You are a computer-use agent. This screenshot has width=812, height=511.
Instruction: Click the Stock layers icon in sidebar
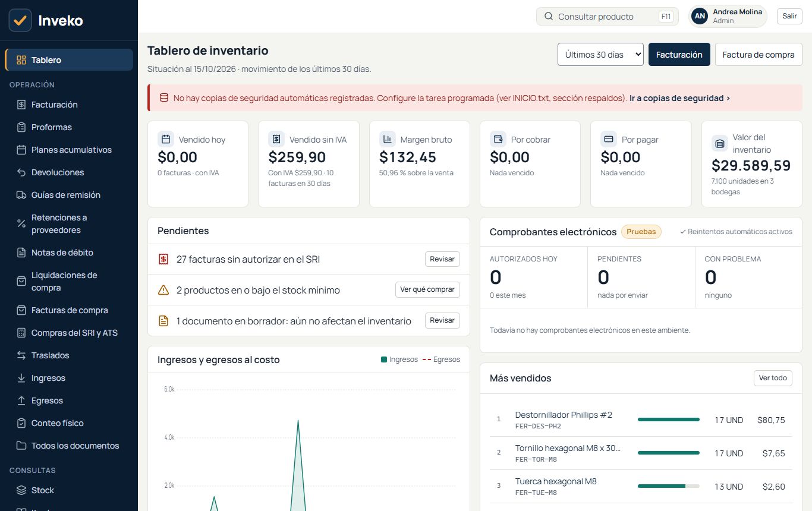pos(21,490)
